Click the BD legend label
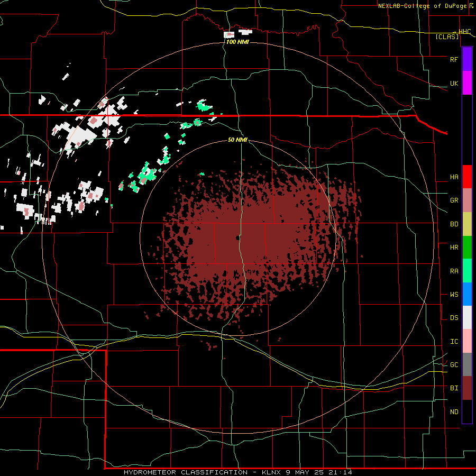This screenshot has width=476, height=476. pyautogui.click(x=454, y=224)
